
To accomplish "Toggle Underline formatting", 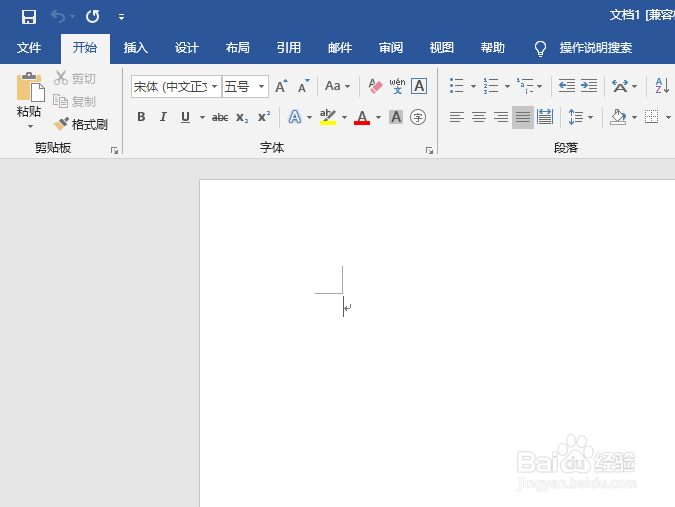I will click(186, 117).
